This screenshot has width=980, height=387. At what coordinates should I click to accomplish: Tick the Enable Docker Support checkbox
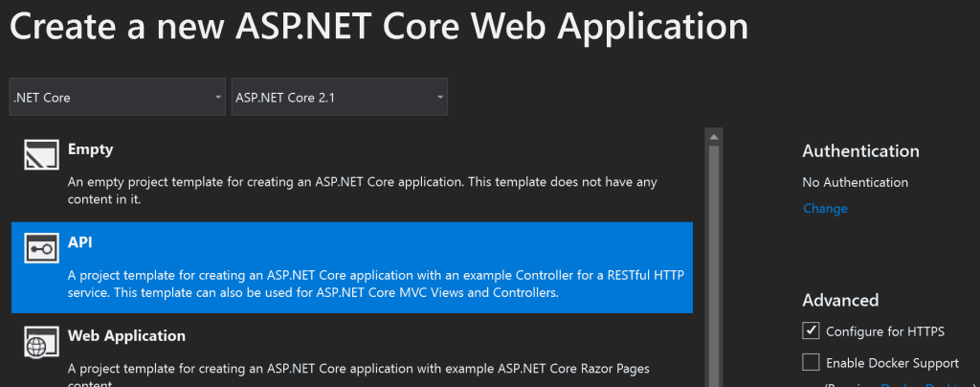click(811, 362)
